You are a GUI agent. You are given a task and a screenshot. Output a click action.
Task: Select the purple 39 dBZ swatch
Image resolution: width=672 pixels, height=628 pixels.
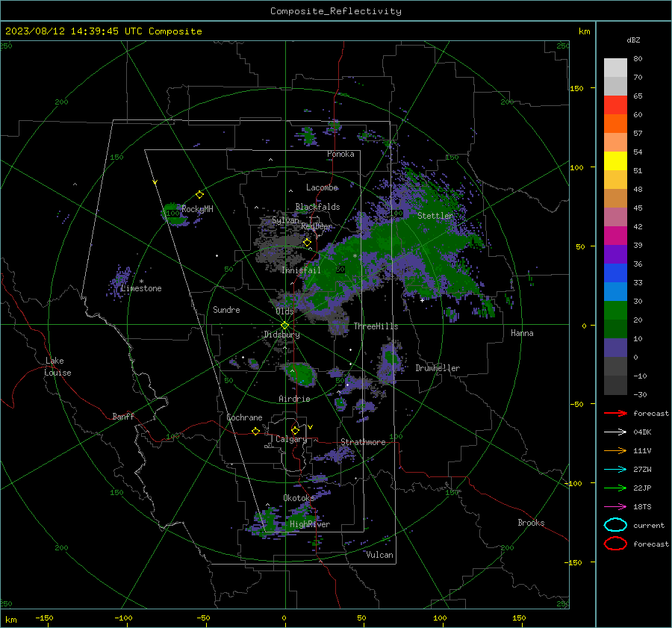pyautogui.click(x=615, y=255)
